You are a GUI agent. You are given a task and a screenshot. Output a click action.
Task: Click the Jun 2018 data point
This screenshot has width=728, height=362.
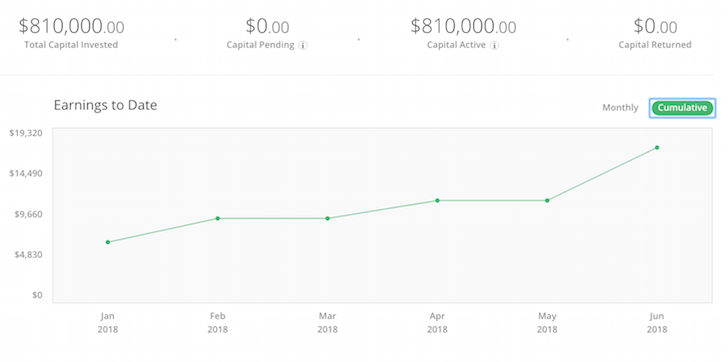pyautogui.click(x=657, y=148)
